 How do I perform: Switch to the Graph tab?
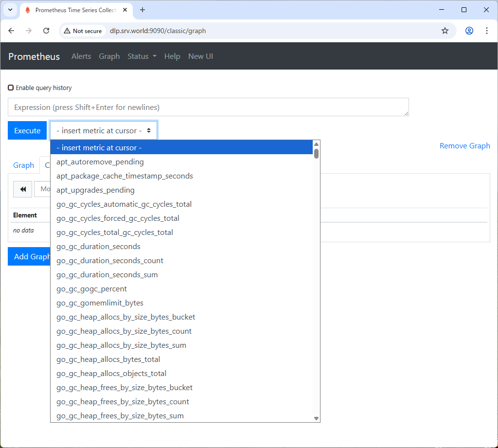point(23,165)
